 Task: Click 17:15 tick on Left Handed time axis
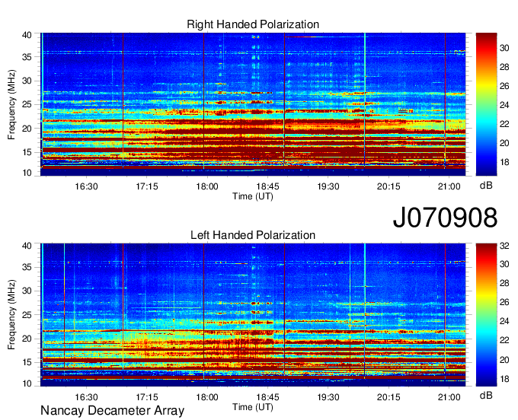click(x=147, y=397)
